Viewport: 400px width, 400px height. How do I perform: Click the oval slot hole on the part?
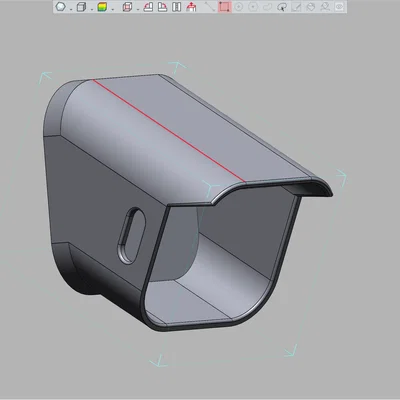131,235
